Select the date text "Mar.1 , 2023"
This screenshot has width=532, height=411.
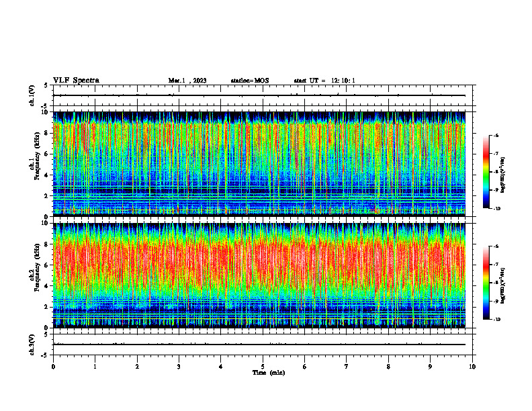point(187,81)
